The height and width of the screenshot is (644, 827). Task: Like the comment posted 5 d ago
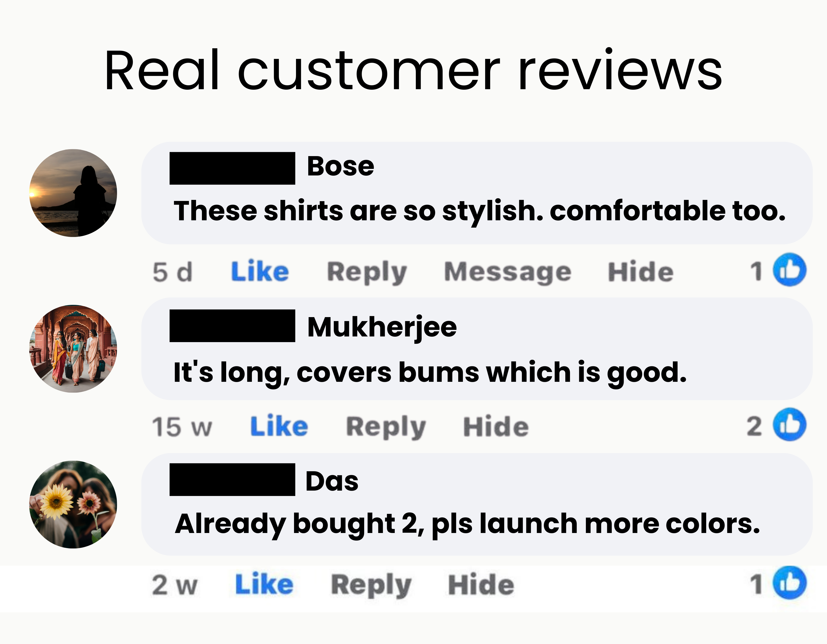[x=260, y=272]
